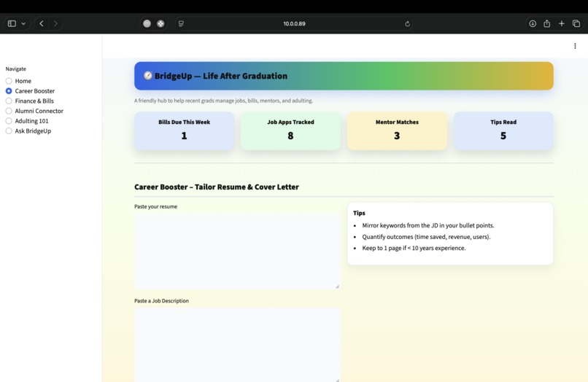Go back with the back arrow
The image size is (588, 382).
[42, 23]
